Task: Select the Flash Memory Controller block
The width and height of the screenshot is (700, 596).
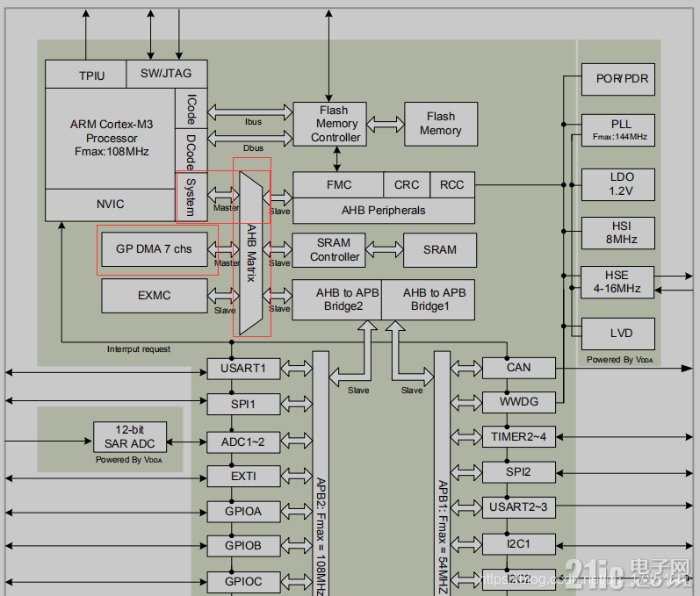Action: 330,124
